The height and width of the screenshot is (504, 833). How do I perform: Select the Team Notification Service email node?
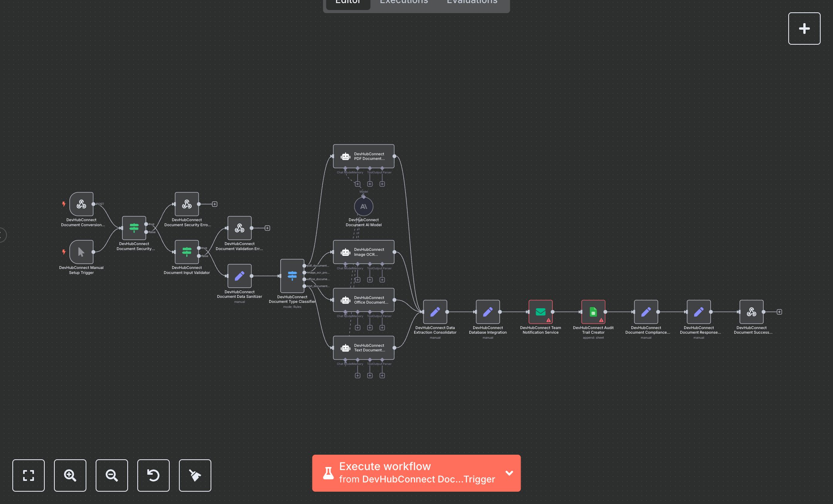pyautogui.click(x=540, y=312)
